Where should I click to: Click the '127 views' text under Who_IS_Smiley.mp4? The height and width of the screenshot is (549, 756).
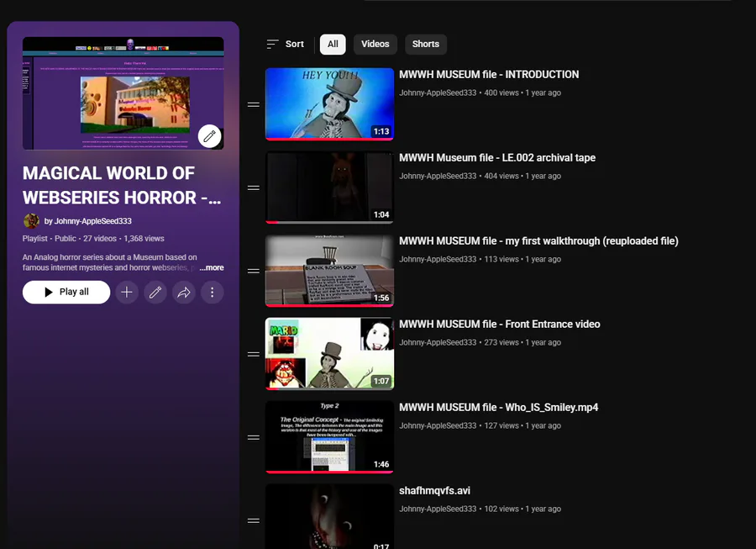point(501,425)
